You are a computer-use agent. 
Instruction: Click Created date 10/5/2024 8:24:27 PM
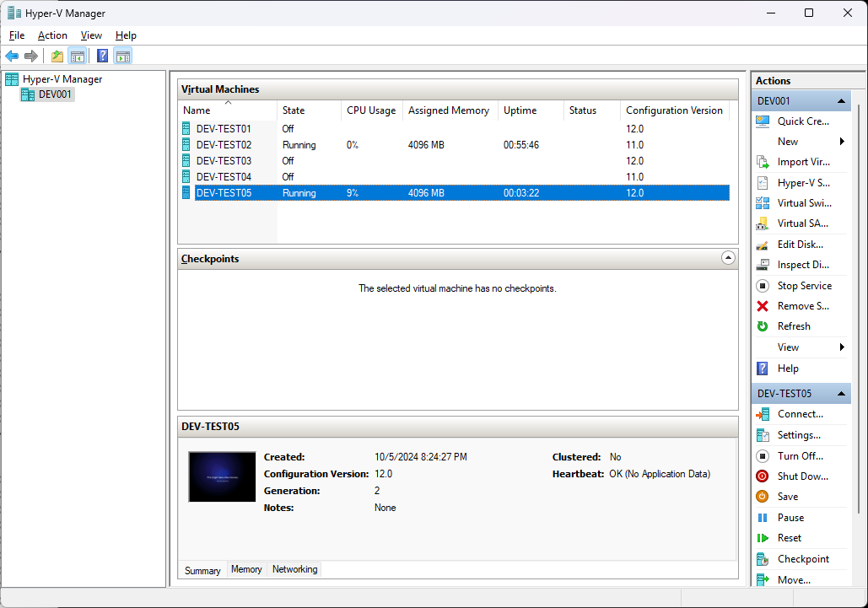(x=421, y=457)
